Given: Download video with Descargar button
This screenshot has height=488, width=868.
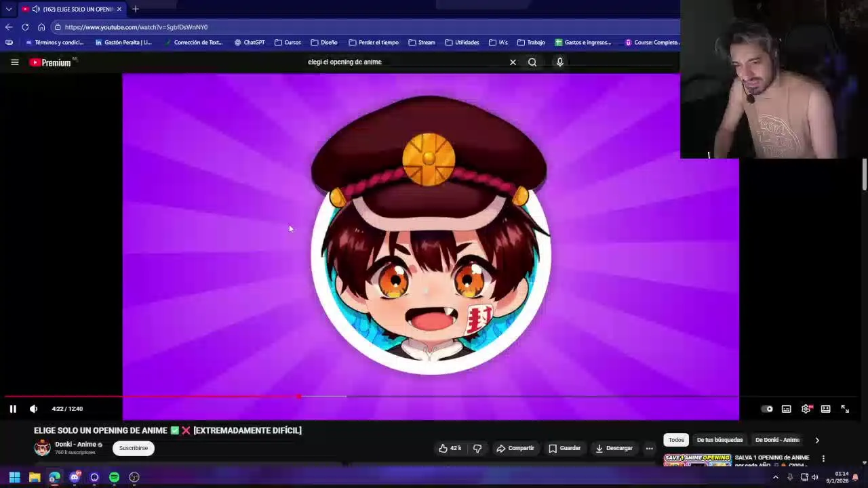Looking at the screenshot, I should click(x=614, y=448).
